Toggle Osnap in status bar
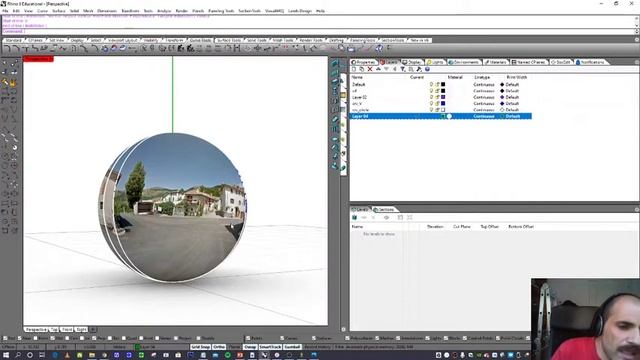The image size is (640, 360). 250,347
